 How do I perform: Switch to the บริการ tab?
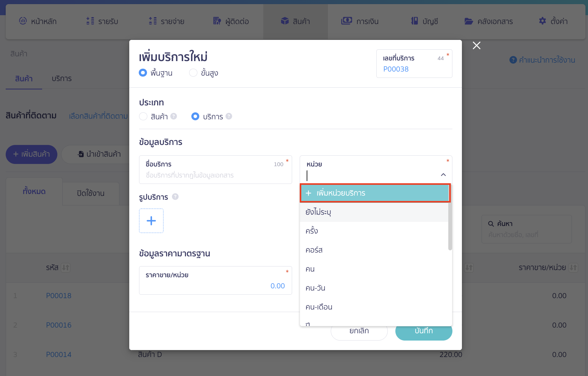[61, 78]
